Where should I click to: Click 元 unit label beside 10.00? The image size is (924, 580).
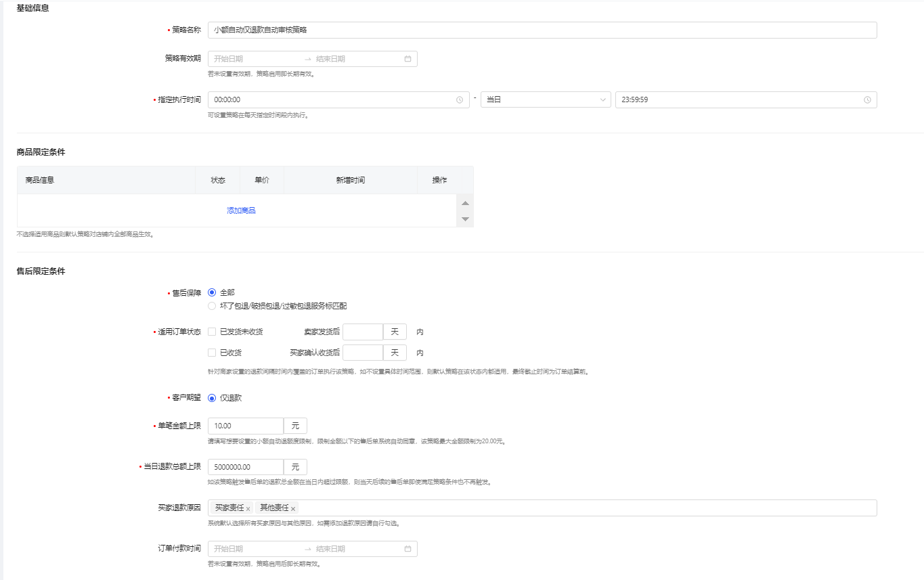(x=295, y=426)
